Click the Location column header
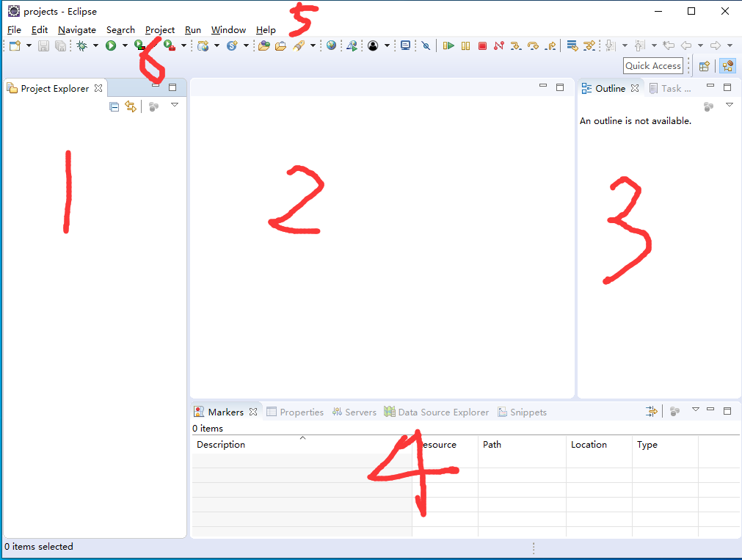Viewport: 742px width, 560px height. tap(599, 445)
